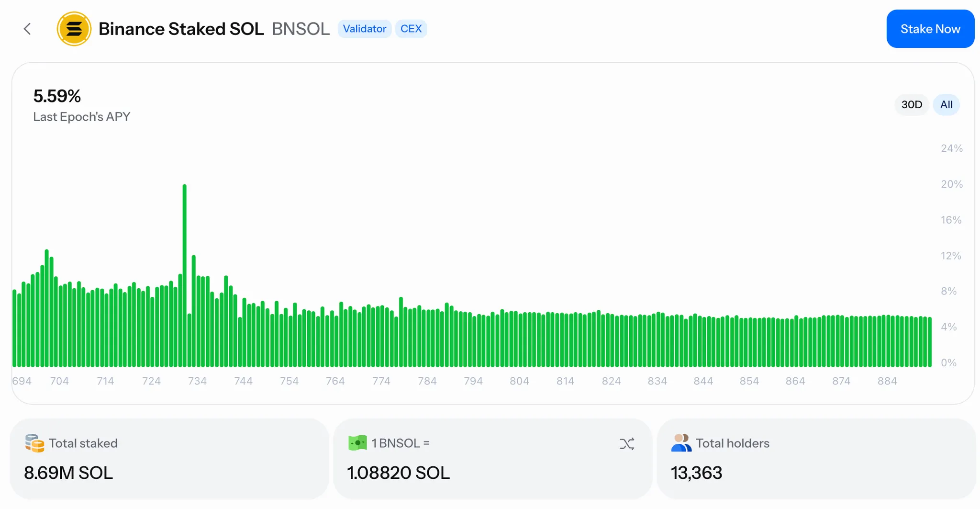Click the 804 epoch axis label

point(519,381)
